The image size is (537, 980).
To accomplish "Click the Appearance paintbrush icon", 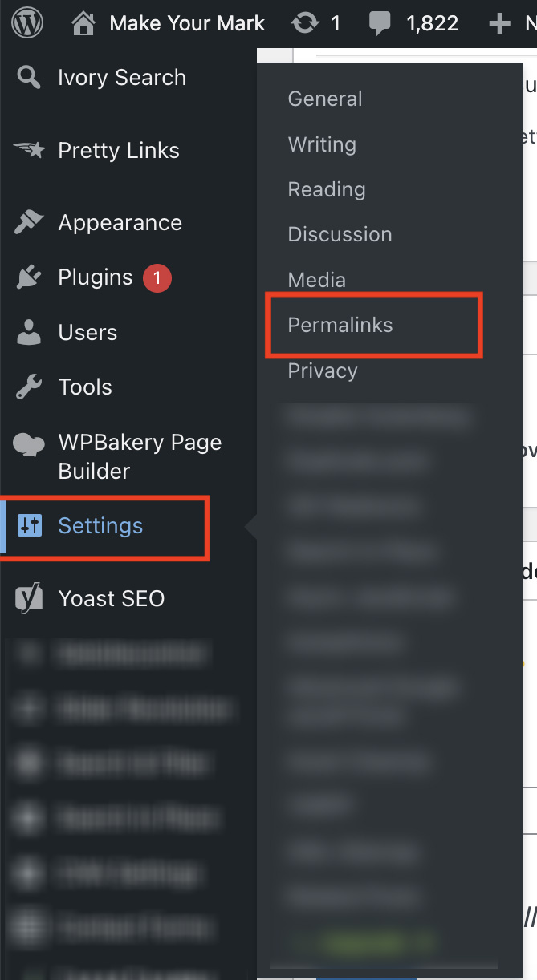I will (29, 223).
